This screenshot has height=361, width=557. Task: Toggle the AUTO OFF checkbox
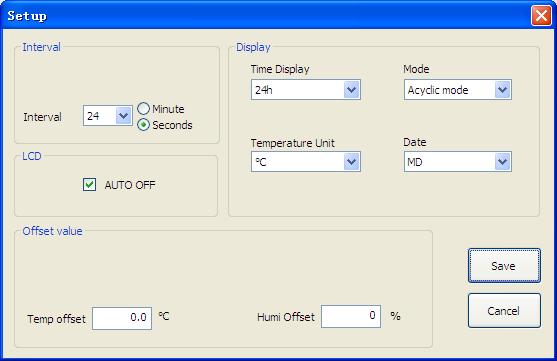coord(89,184)
